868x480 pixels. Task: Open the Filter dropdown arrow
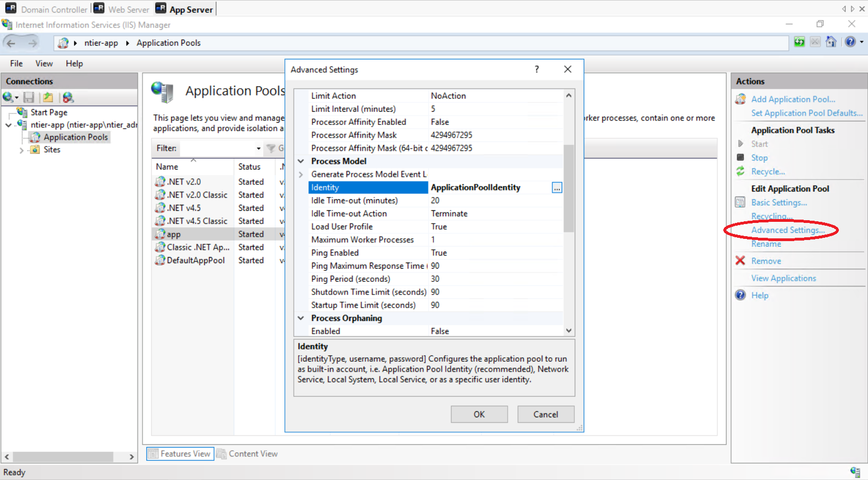tap(259, 148)
